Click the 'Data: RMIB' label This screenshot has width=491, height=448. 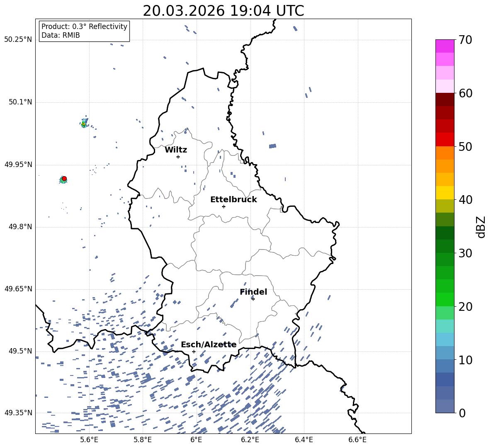click(61, 35)
